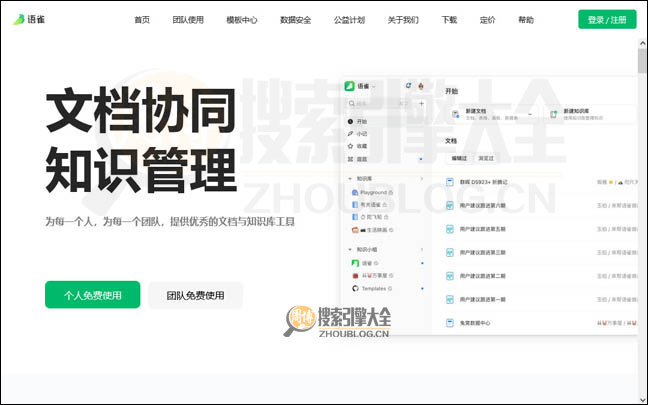Viewport: 648px width, 405px height.
Task: Click the green 登录 / 注册 button
Action: coord(606,19)
